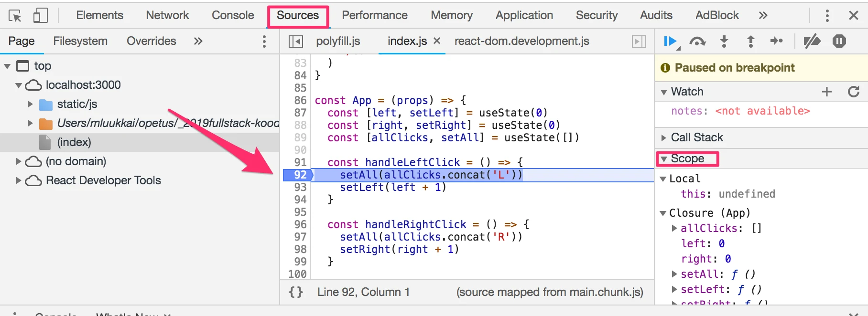Screen dimensions: 868x316
Task: Collapse the localhost:3000 tree node
Action: coord(19,85)
